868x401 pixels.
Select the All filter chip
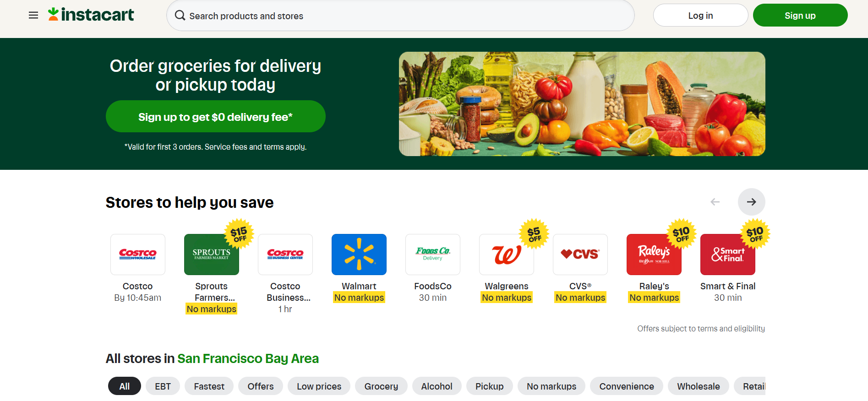pyautogui.click(x=125, y=386)
